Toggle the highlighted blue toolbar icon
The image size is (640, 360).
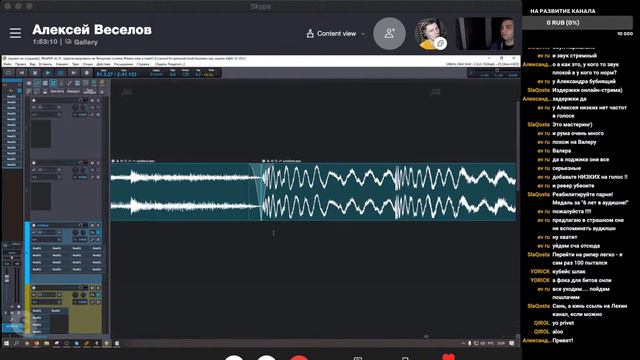point(53,83)
